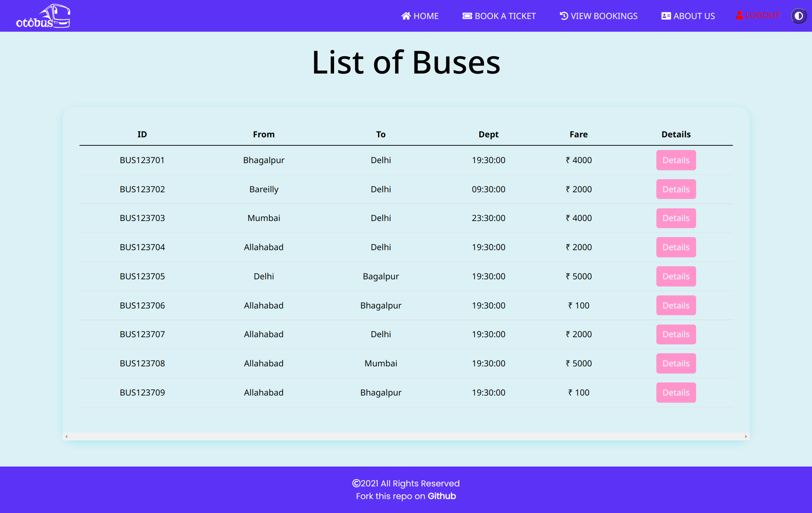Log out using the red LOGOUT link
Image resolution: width=812 pixels, height=513 pixels.
pyautogui.click(x=762, y=15)
